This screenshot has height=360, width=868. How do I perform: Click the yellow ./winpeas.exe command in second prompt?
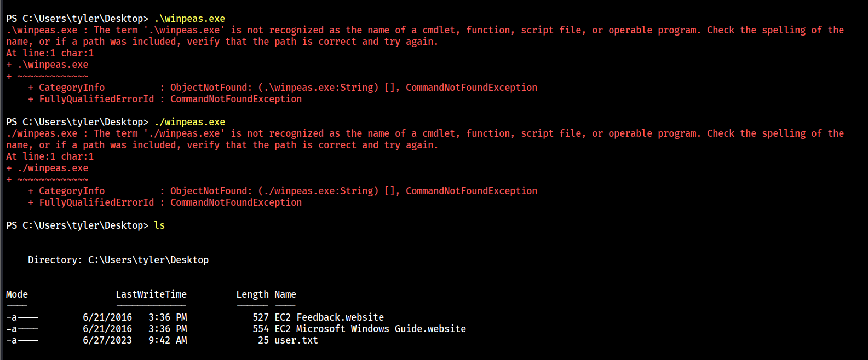tap(189, 122)
